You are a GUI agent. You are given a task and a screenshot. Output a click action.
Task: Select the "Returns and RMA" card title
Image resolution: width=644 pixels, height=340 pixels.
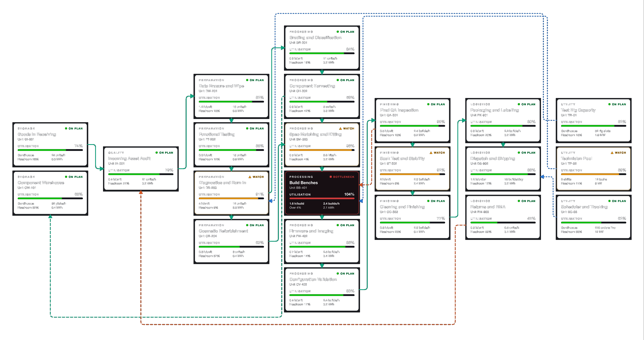(x=488, y=207)
